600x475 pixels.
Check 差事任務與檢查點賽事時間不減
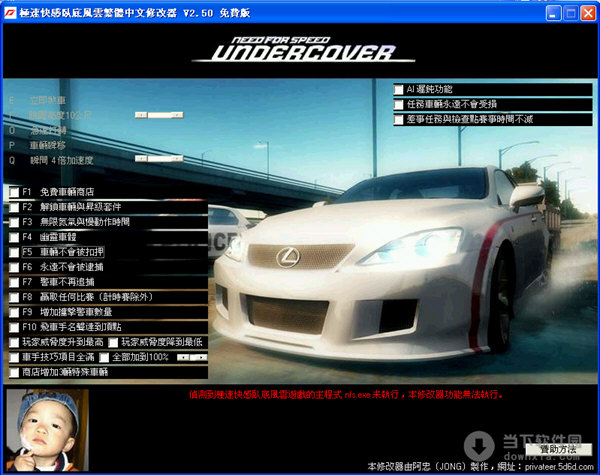point(398,119)
